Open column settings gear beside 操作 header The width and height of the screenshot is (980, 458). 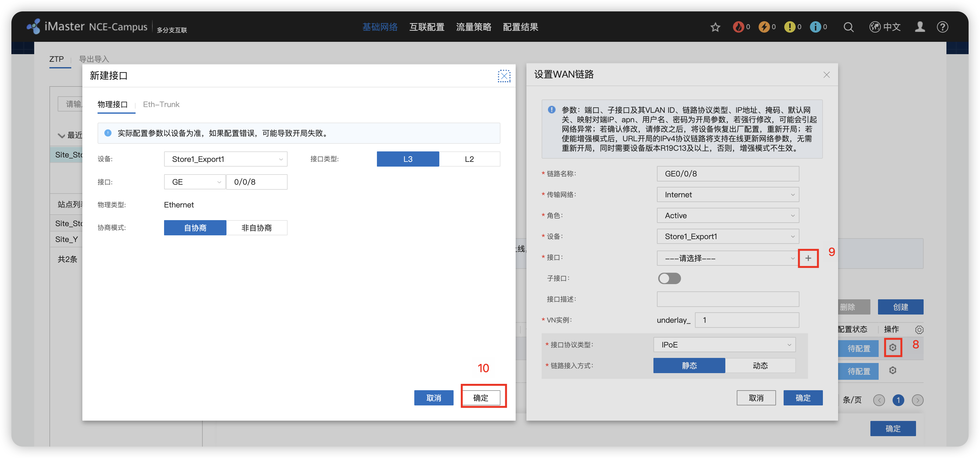click(x=919, y=329)
